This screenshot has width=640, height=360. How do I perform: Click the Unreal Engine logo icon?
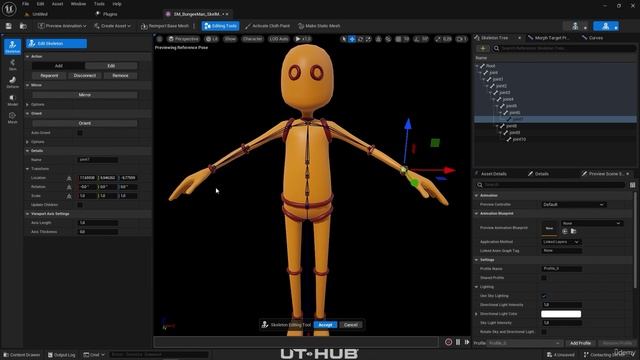click(9, 9)
